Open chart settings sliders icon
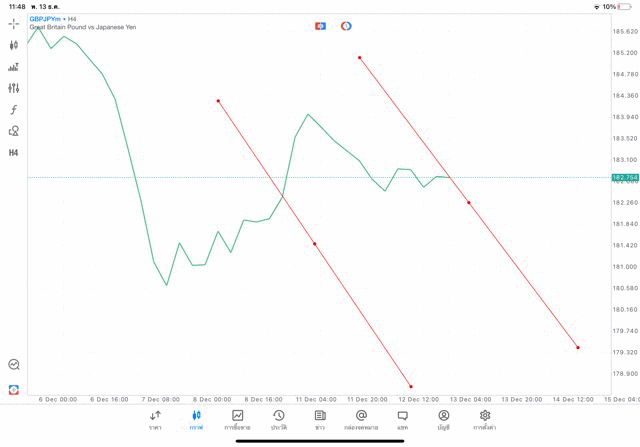This screenshot has height=447, width=640. (13, 88)
